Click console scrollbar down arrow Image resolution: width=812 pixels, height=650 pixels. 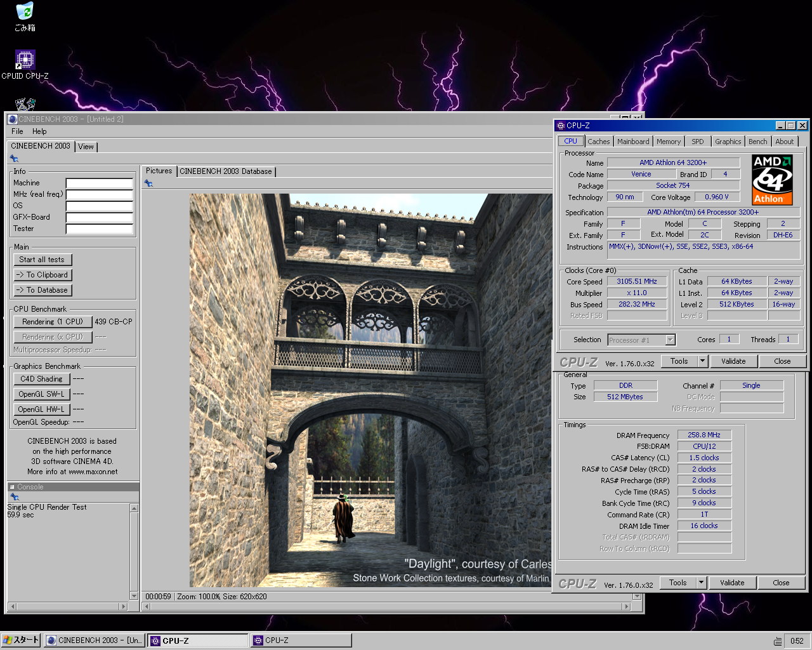(x=134, y=595)
